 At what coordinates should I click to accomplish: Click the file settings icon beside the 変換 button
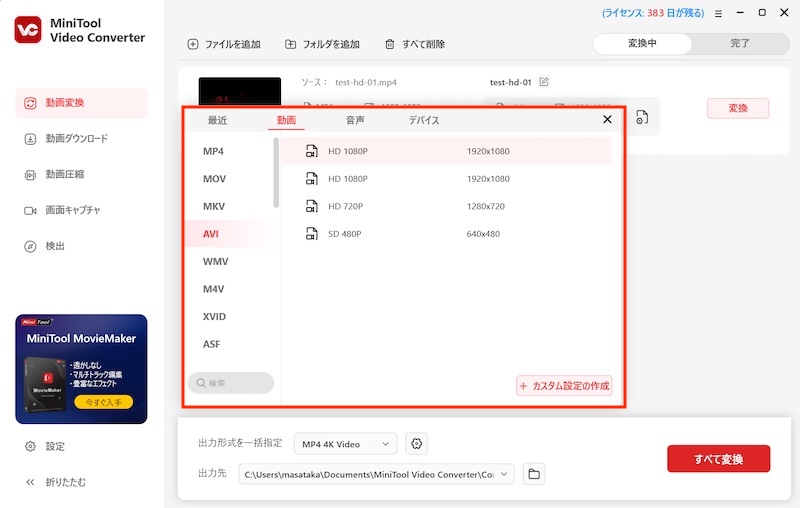click(x=642, y=118)
